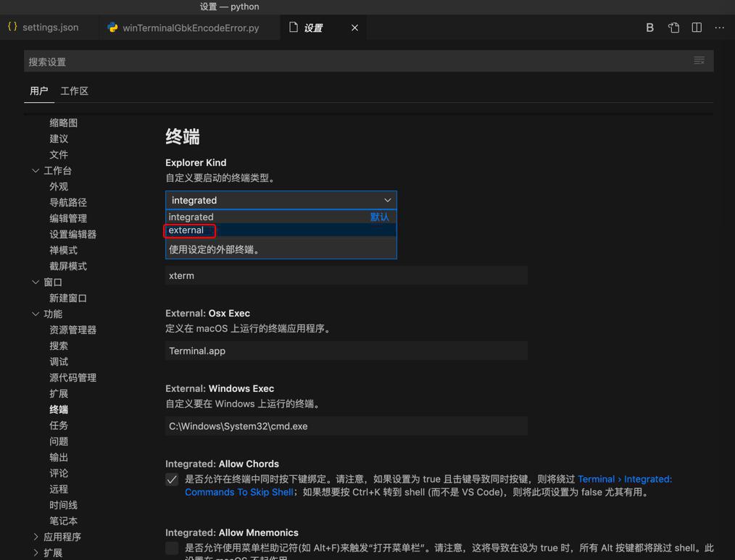The height and width of the screenshot is (560, 735).
Task: Select 禅模式 in settings tree
Action: point(63,250)
